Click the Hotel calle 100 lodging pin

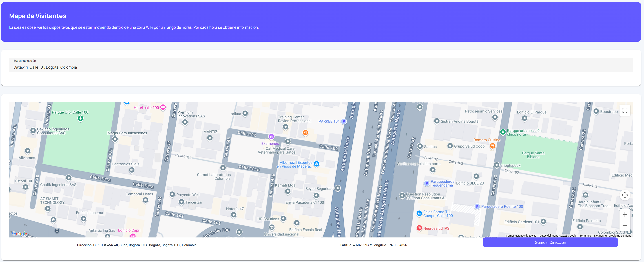click(x=163, y=107)
